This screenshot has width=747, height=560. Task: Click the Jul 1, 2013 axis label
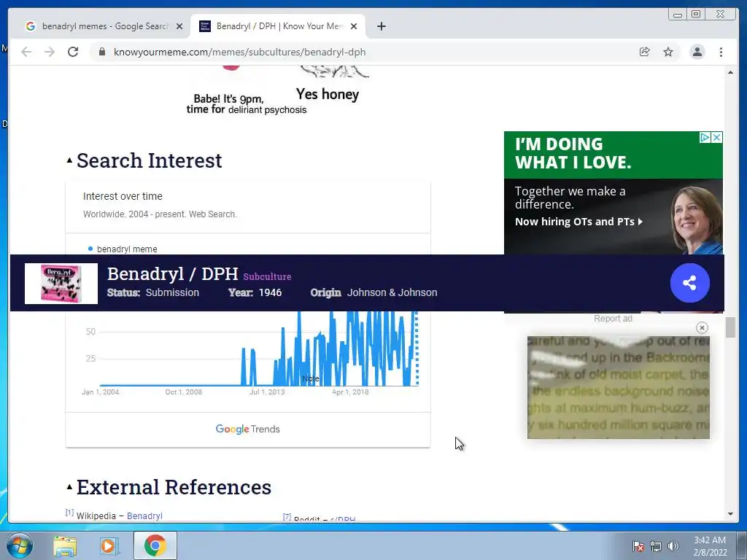(267, 392)
